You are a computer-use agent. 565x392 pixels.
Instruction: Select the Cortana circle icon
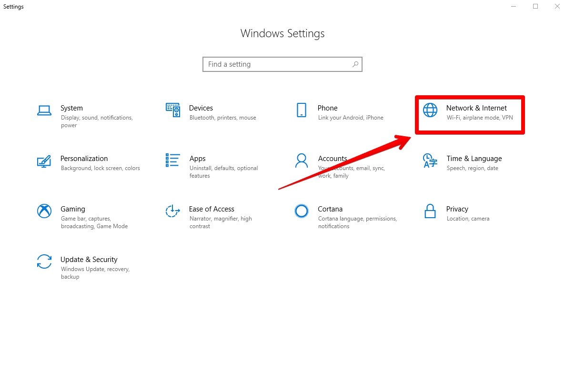click(302, 211)
